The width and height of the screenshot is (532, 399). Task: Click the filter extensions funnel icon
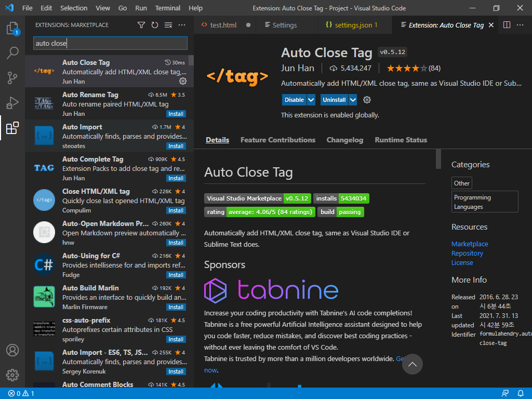click(x=141, y=25)
